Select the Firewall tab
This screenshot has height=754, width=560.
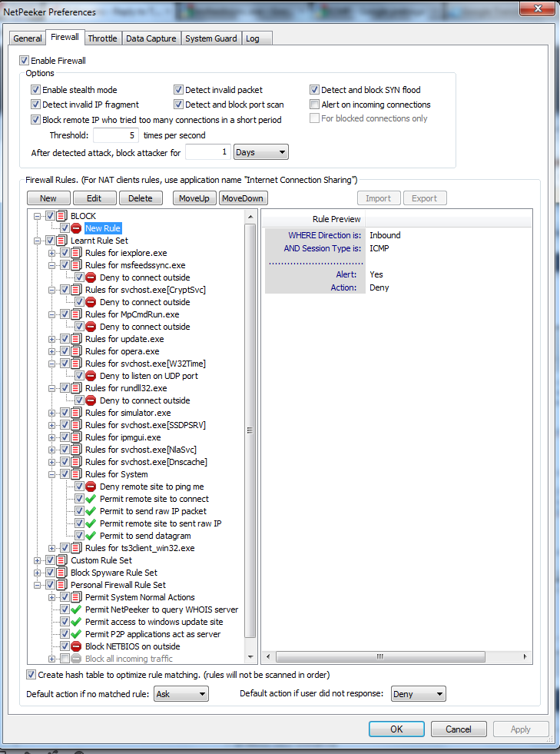tap(65, 37)
